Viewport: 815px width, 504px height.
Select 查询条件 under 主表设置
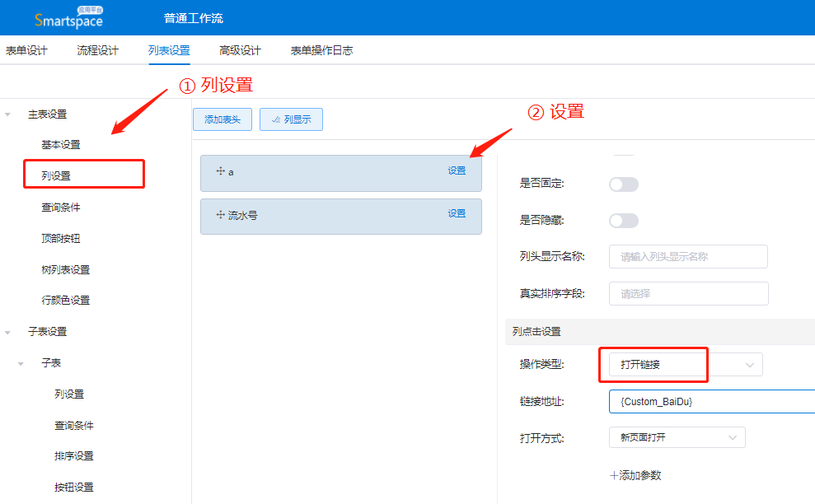[x=61, y=208]
